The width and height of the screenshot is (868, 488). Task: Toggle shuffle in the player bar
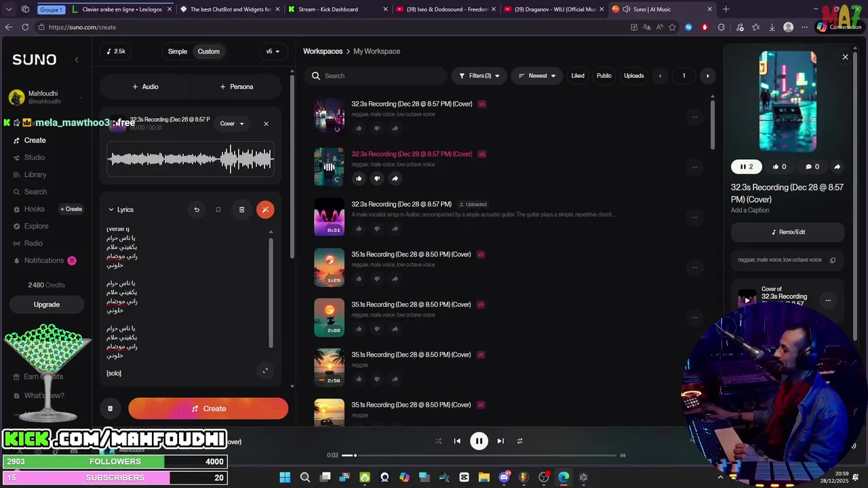438,441
